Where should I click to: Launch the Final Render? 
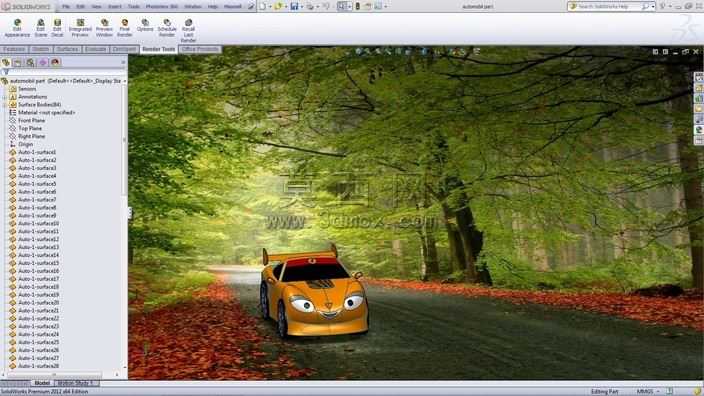coord(124,28)
